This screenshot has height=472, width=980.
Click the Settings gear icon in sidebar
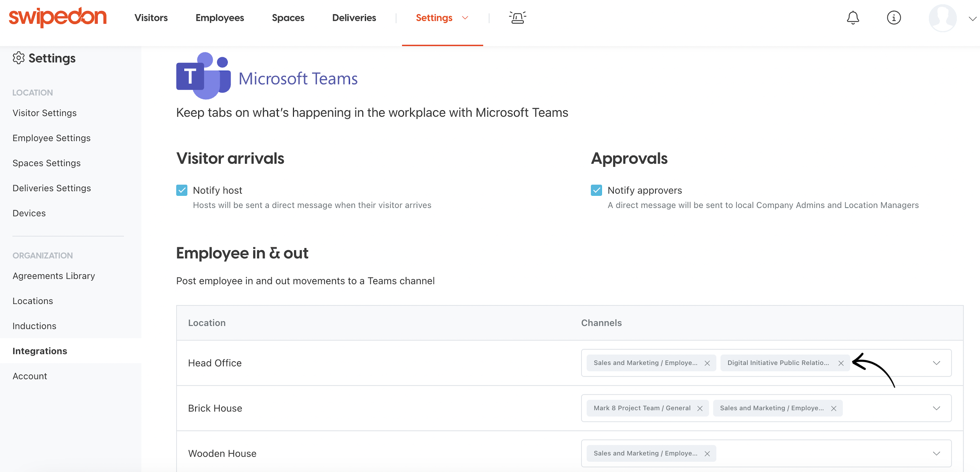18,58
